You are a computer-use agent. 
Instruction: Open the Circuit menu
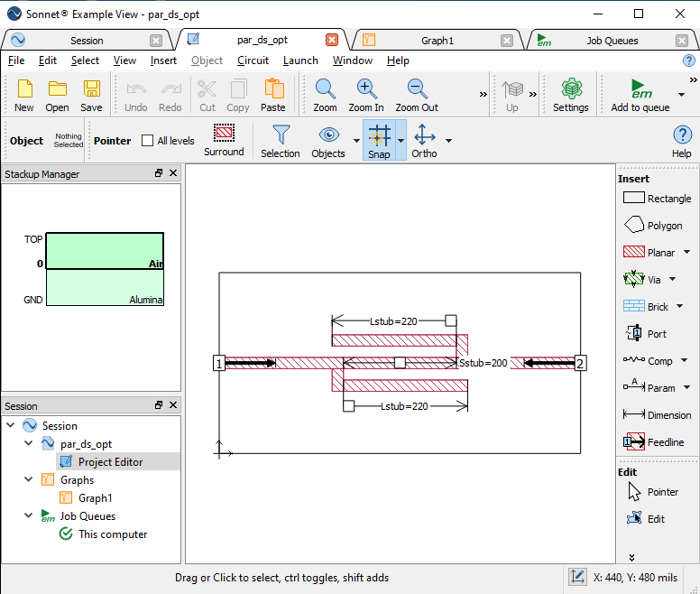click(x=253, y=60)
